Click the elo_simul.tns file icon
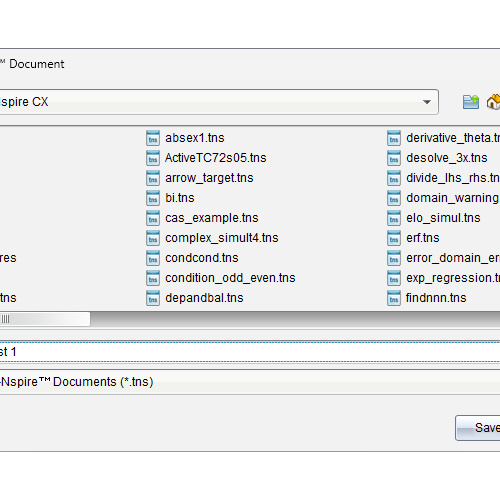500x500 pixels. click(x=394, y=218)
